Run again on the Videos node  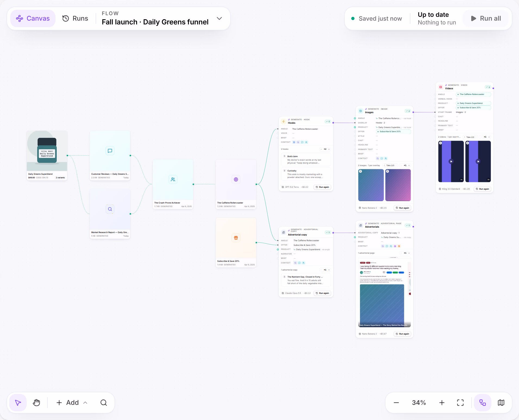click(x=483, y=189)
